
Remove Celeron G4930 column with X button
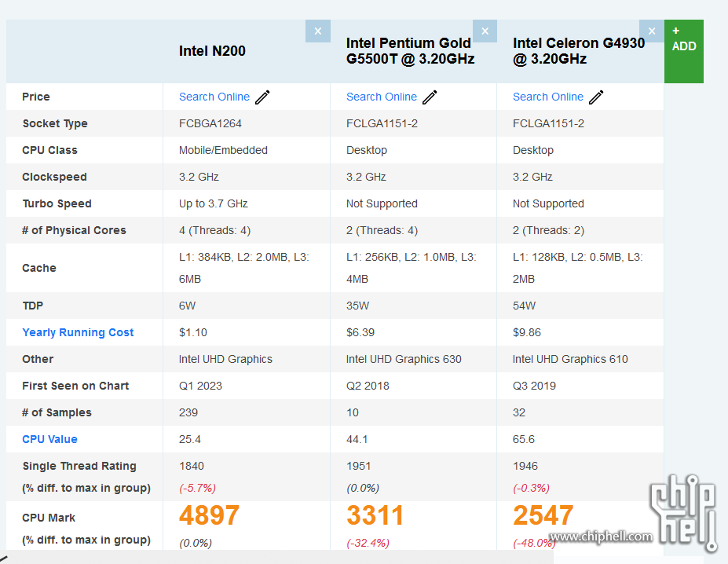[651, 31]
